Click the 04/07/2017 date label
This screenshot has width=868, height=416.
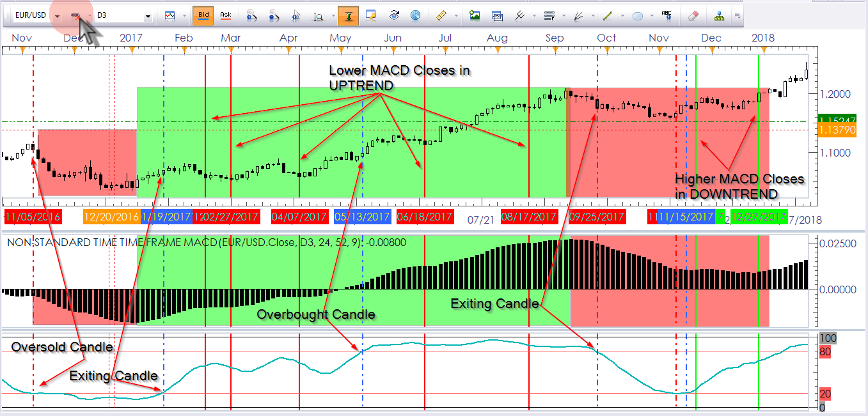pos(299,217)
